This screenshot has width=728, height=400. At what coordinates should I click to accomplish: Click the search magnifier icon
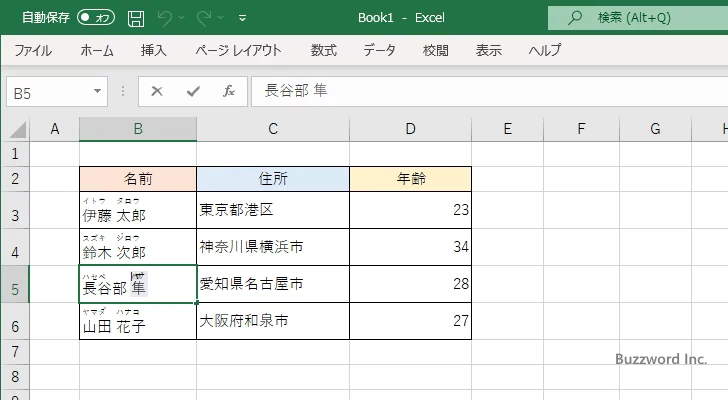click(575, 18)
